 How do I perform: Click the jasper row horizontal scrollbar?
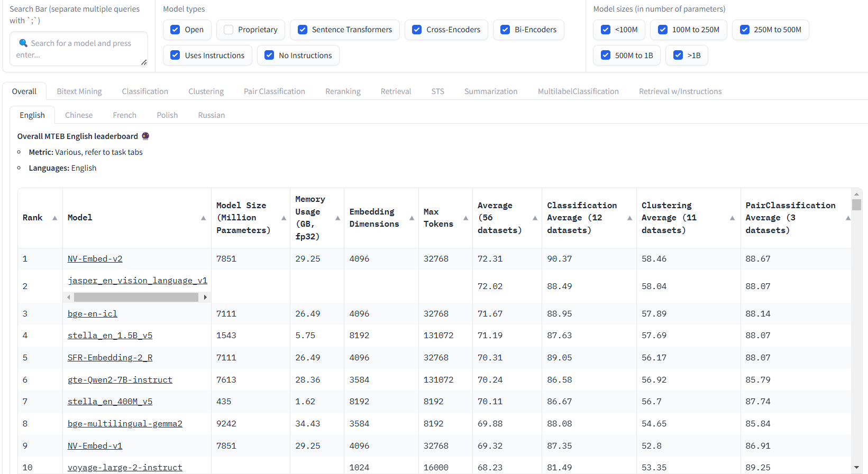pyautogui.click(x=136, y=298)
